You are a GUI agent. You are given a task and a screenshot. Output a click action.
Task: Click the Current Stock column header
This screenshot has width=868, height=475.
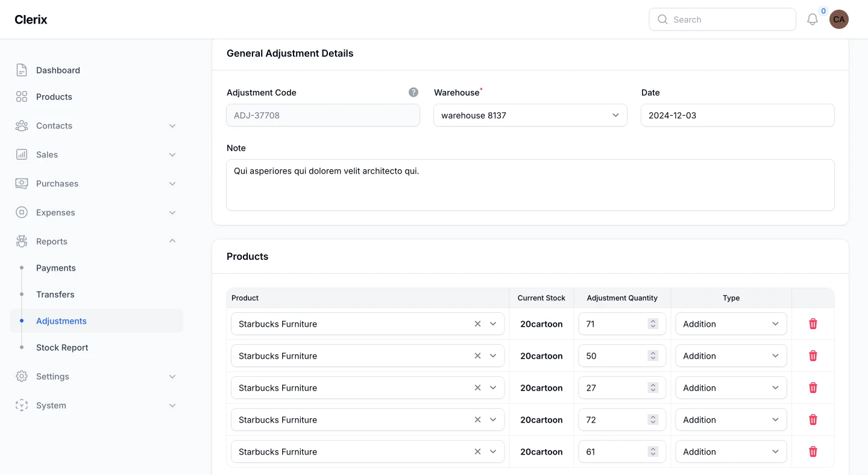tap(541, 298)
